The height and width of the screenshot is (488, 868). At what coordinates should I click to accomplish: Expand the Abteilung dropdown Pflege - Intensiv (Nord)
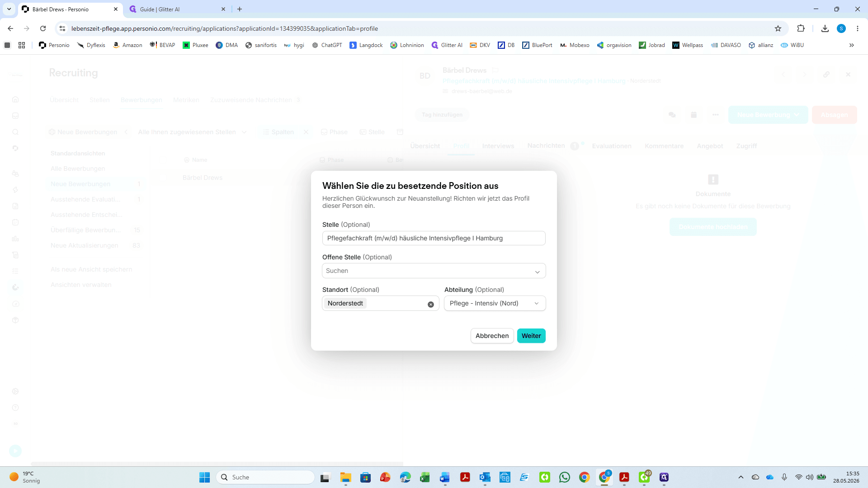[x=495, y=303]
